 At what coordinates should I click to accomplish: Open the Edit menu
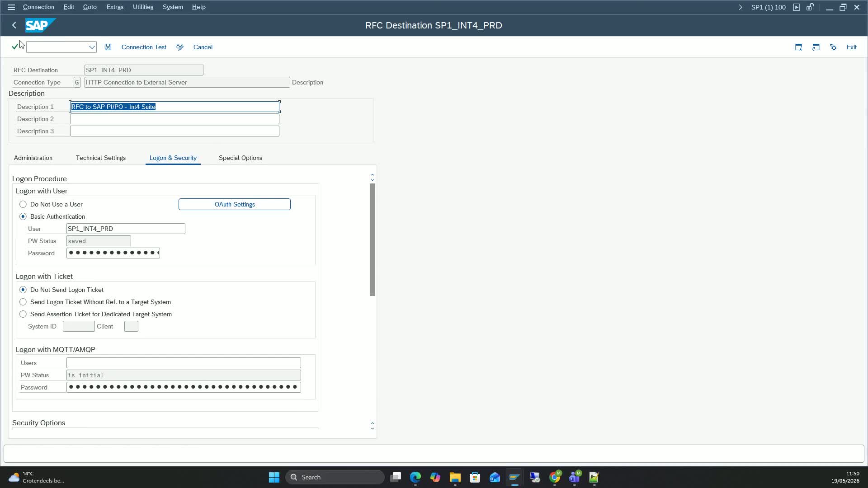(69, 7)
